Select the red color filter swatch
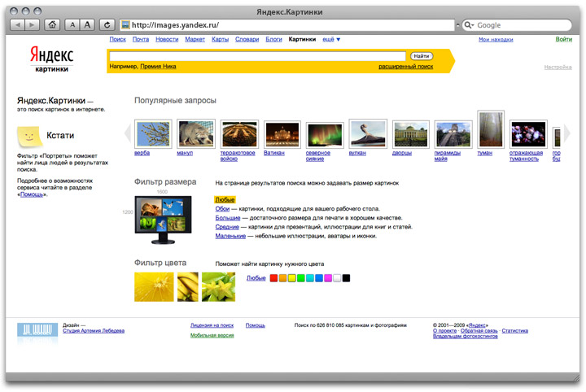The height and width of the screenshot is (392, 586). click(273, 278)
